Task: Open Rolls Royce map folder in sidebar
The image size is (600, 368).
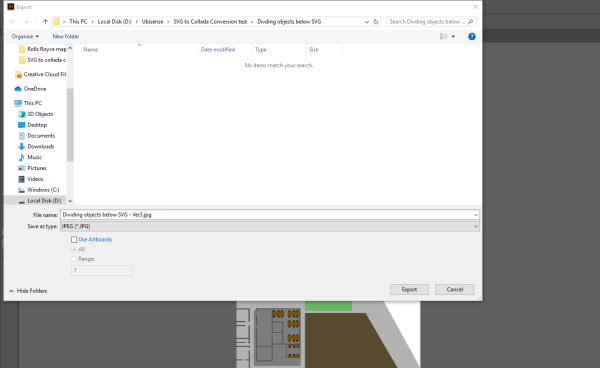Action: point(42,49)
